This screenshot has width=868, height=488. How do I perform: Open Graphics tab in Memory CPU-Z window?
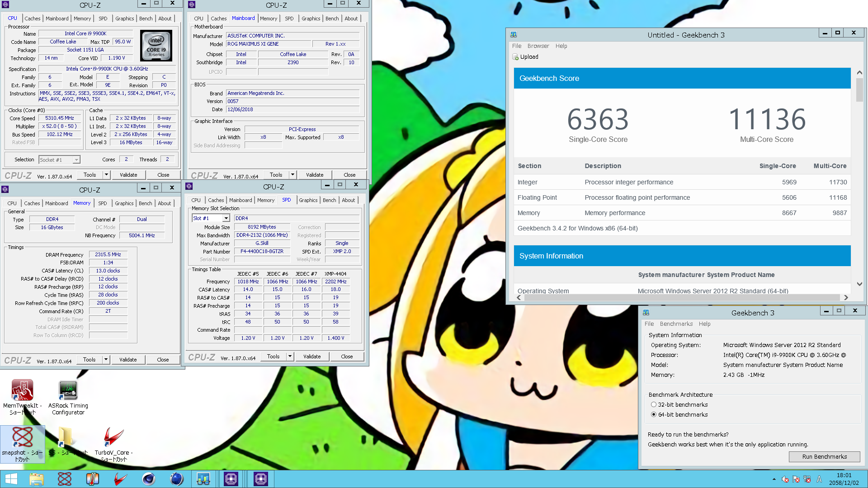click(124, 203)
